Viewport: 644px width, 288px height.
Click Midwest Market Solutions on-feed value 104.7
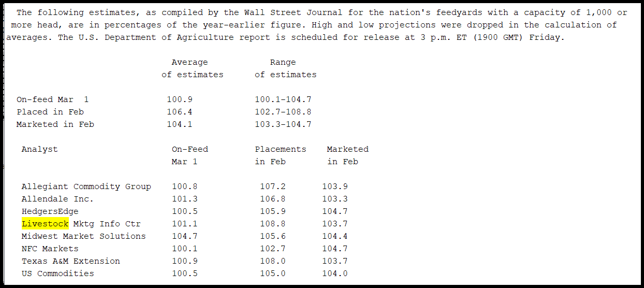click(x=185, y=236)
